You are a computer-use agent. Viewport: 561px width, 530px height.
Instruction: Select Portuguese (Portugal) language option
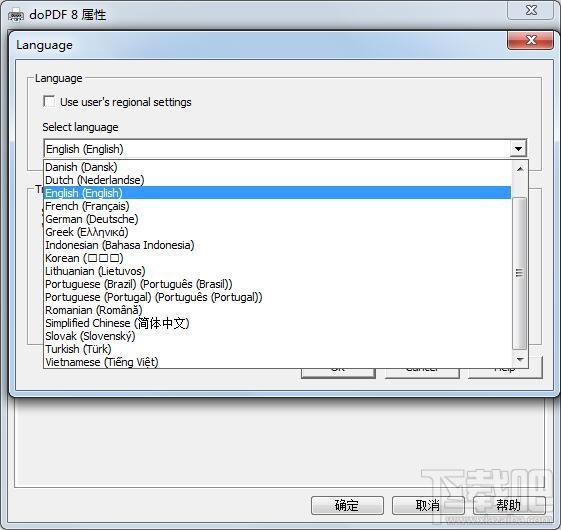coord(277,297)
